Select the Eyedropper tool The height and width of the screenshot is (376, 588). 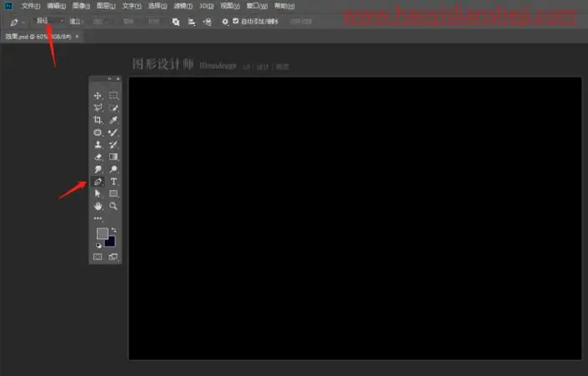pos(113,120)
